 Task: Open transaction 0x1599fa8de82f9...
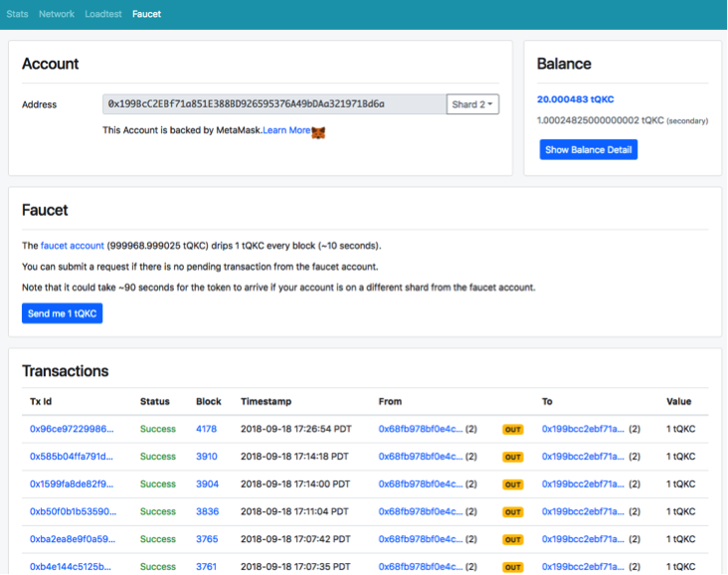[72, 483]
